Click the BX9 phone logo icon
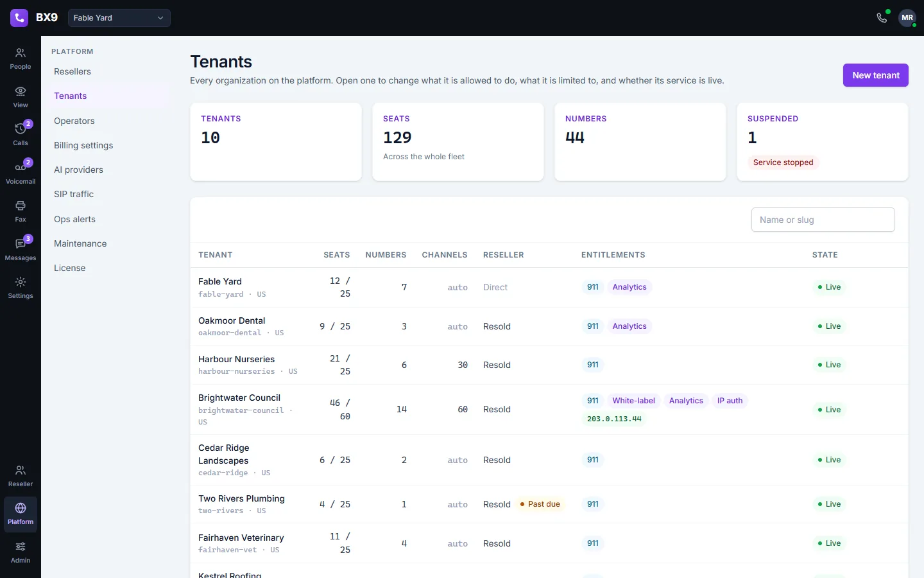 click(19, 17)
